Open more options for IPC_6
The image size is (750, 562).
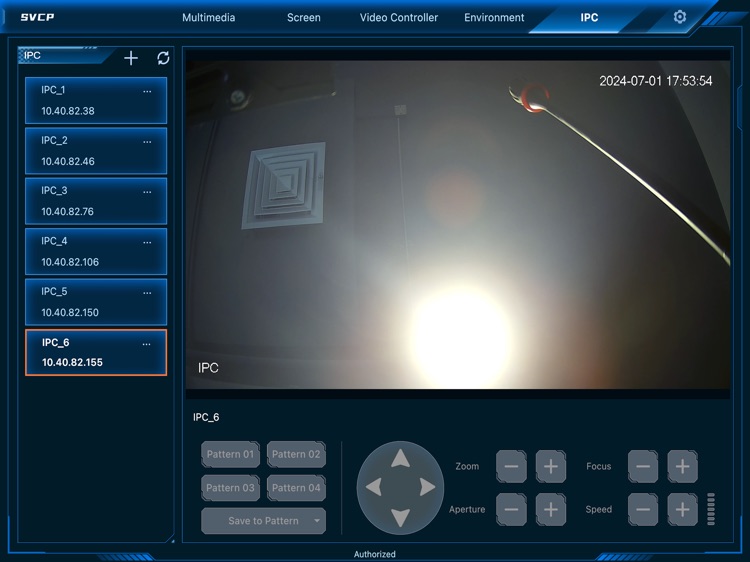pos(146,344)
